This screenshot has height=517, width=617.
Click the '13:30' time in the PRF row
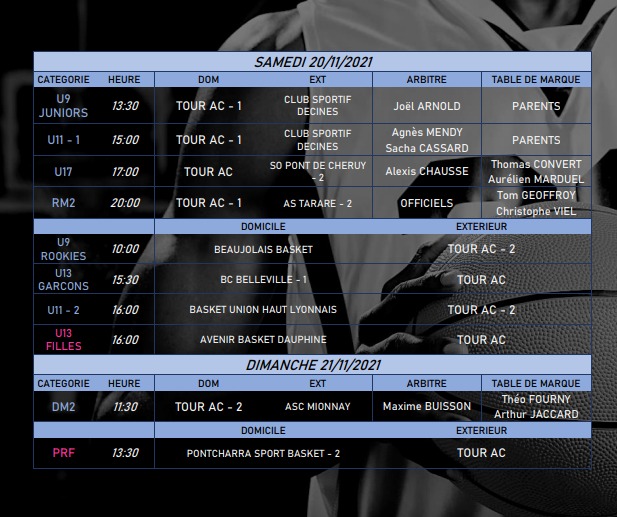(125, 453)
